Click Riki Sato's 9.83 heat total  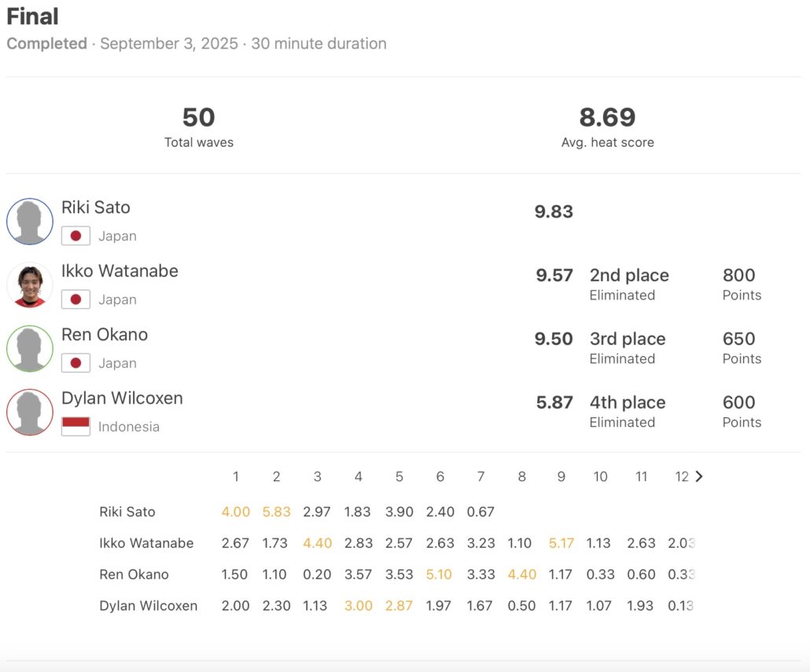[554, 212]
